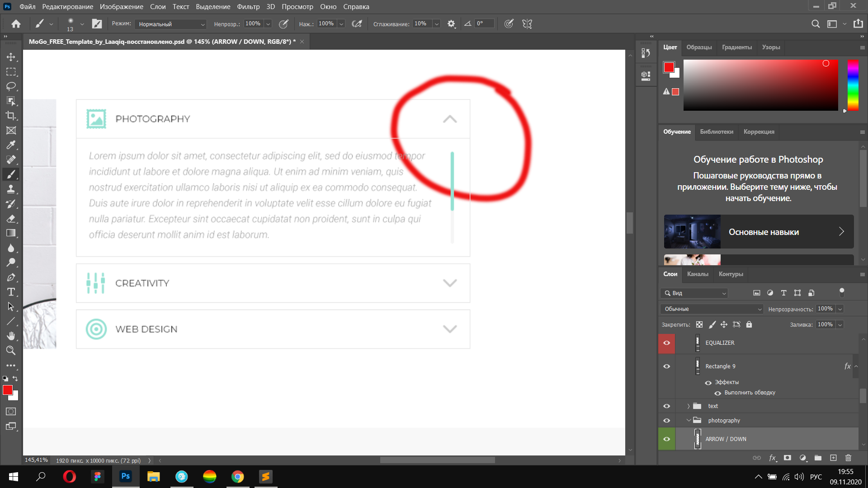Delete layer with trash icon
Image resolution: width=868 pixels, height=488 pixels.
point(848,458)
